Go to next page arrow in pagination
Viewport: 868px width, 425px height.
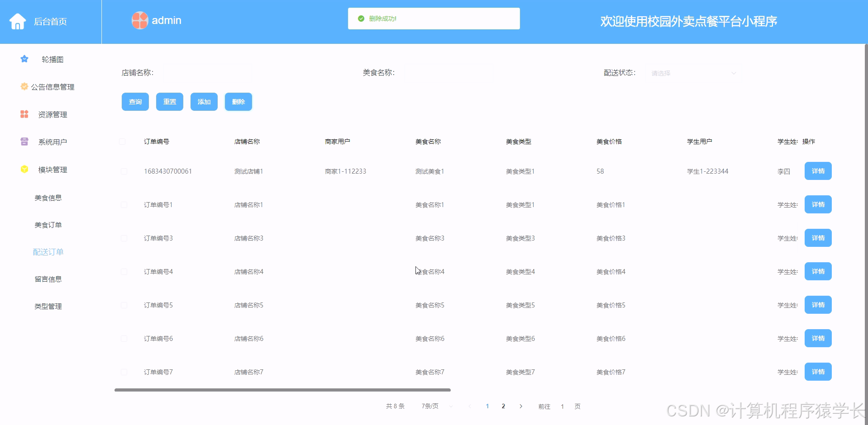pos(521,406)
